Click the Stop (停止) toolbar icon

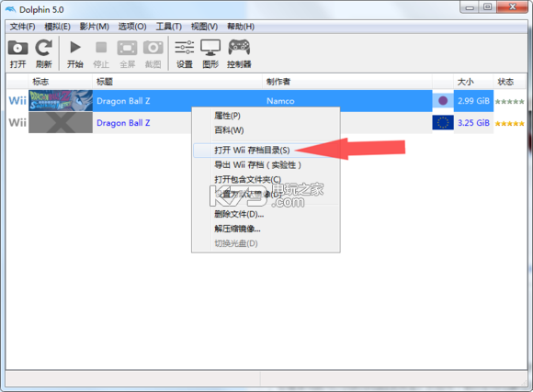(x=101, y=48)
